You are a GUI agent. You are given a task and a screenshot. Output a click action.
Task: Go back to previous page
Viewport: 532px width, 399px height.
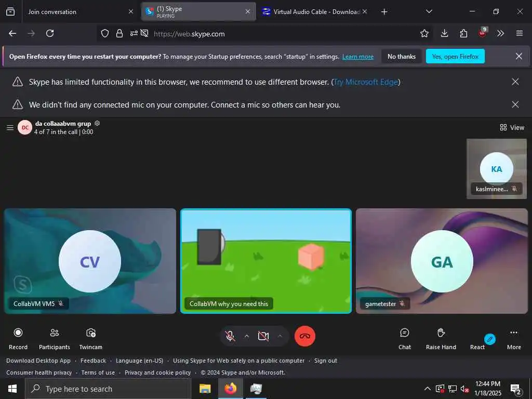(12, 33)
